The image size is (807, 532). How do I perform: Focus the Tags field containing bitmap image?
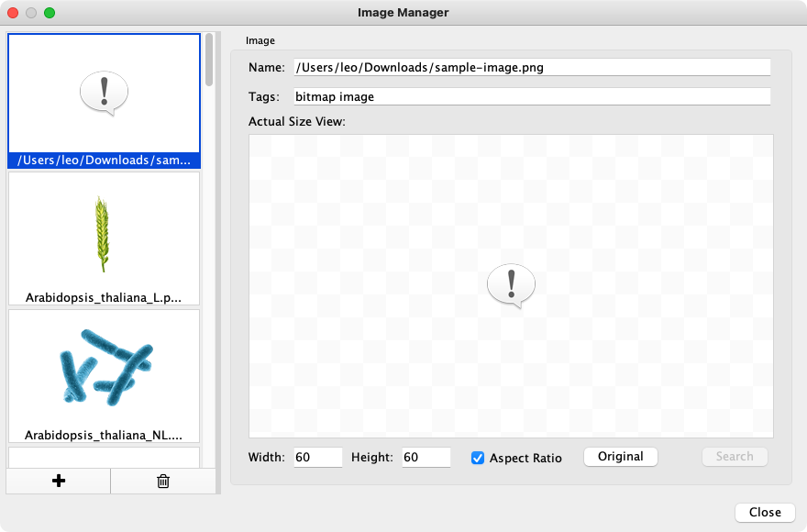point(532,96)
